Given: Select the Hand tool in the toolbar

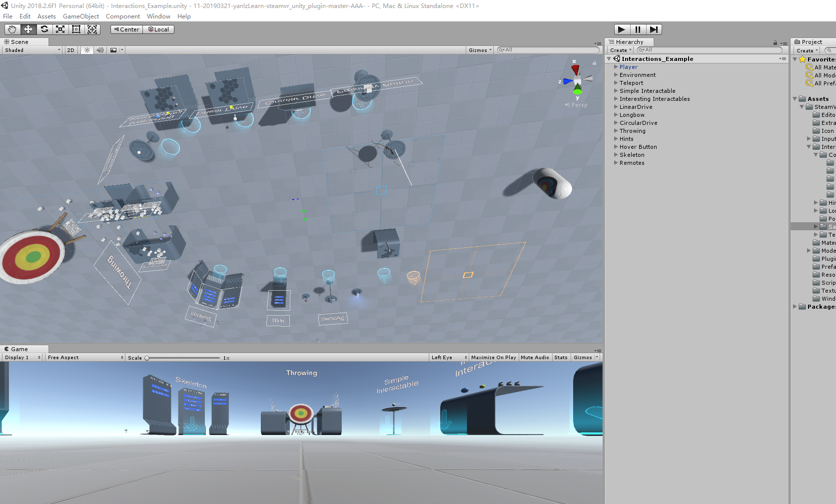Looking at the screenshot, I should click(x=12, y=29).
